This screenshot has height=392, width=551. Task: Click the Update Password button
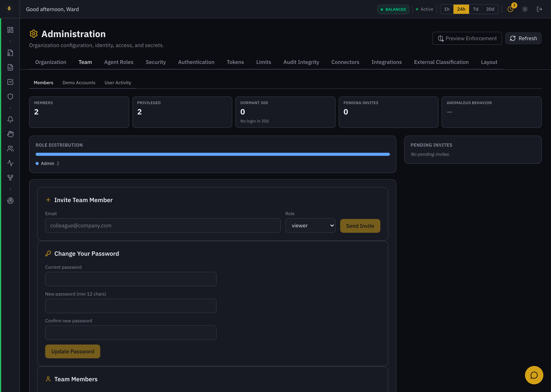(x=73, y=351)
